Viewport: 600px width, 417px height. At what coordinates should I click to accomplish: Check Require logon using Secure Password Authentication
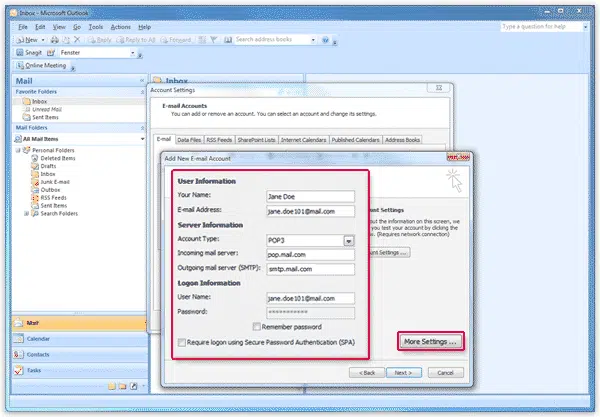[180, 342]
